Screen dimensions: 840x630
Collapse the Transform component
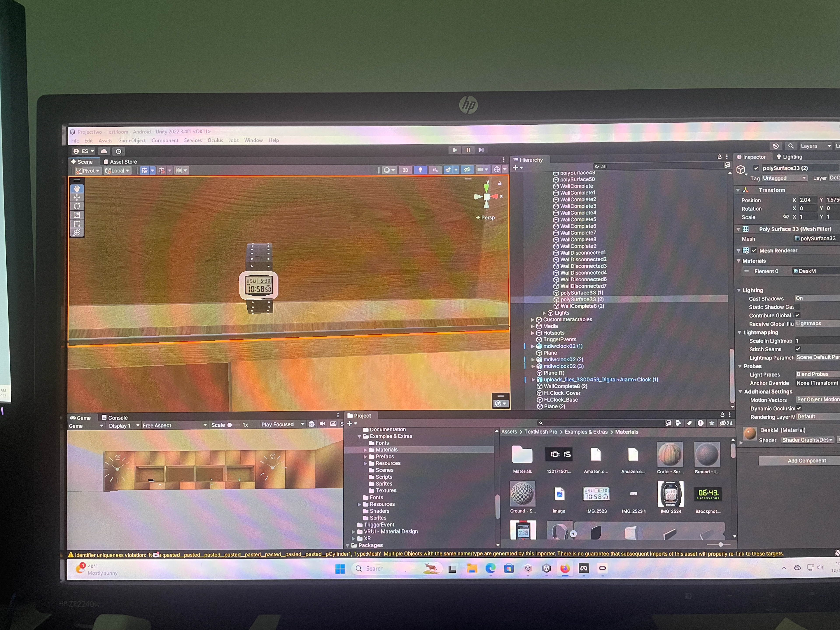738,190
